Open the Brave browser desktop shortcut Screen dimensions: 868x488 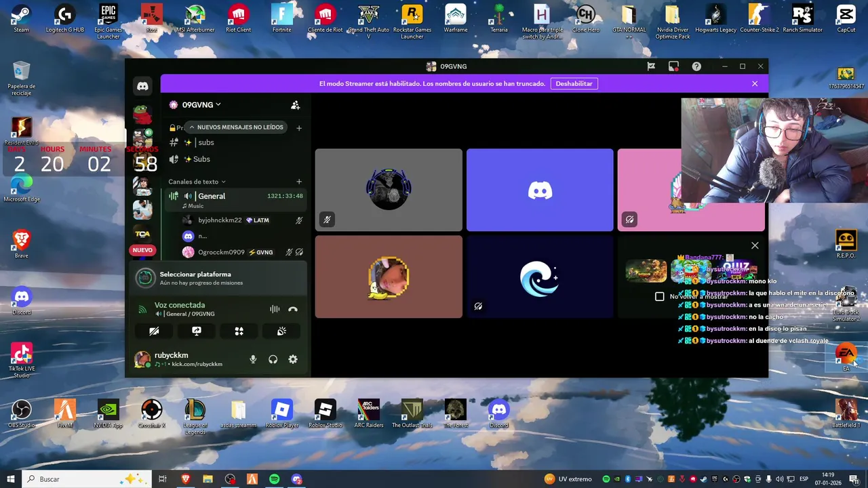point(22,243)
